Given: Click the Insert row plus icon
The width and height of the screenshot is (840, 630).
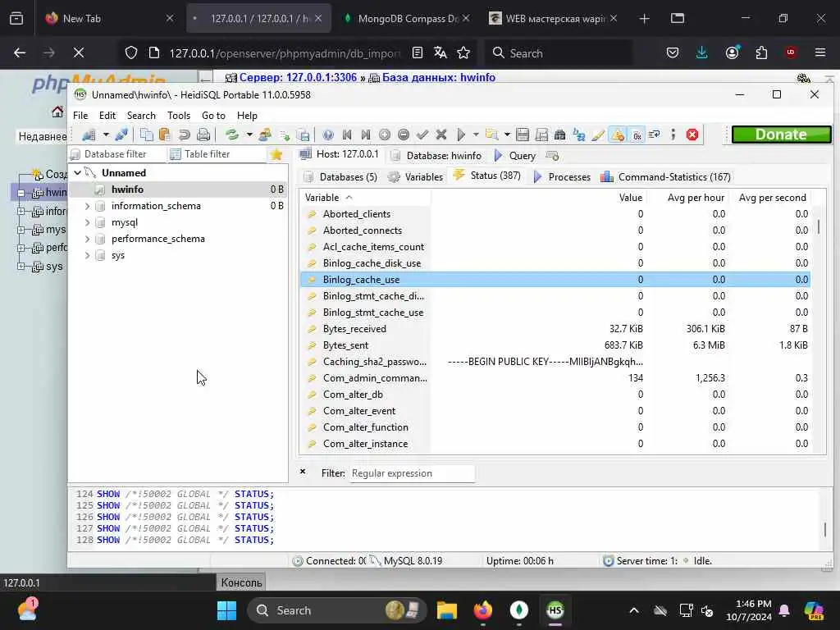Looking at the screenshot, I should point(385,135).
